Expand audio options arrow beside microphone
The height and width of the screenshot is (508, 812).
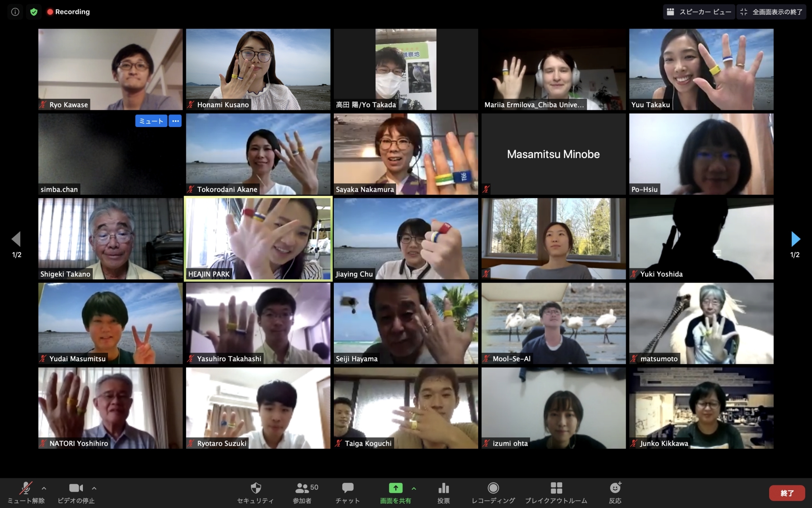[x=44, y=488]
